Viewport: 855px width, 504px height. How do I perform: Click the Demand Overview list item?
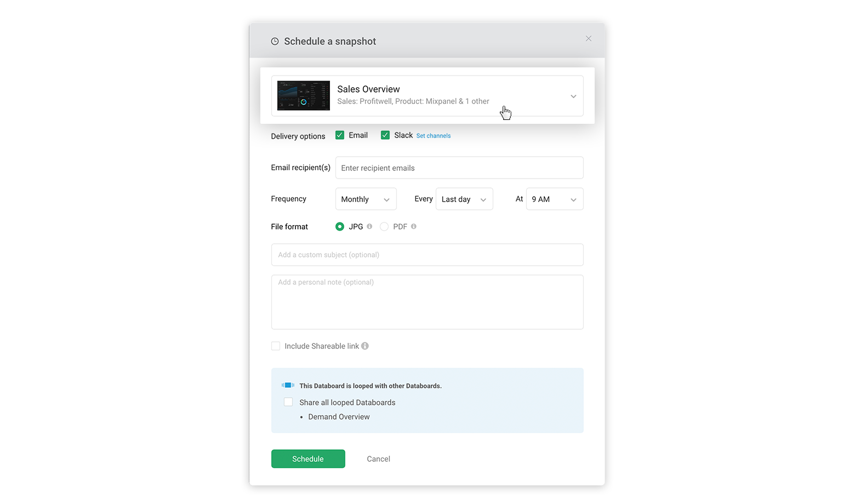(x=339, y=417)
